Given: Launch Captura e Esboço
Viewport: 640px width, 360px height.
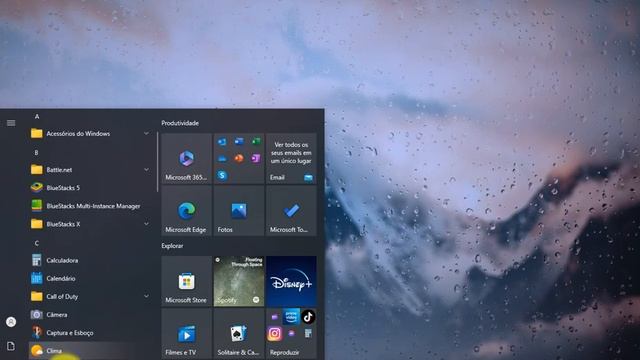Looking at the screenshot, I should click(90, 333).
